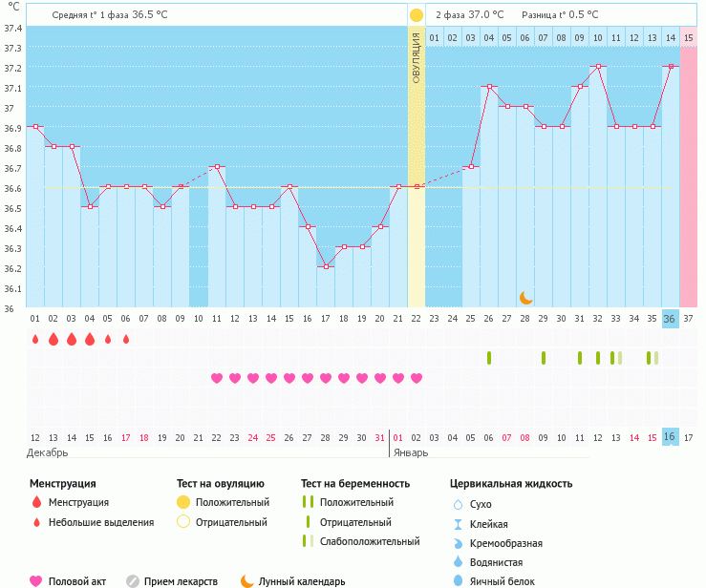
Task: Click the vertical Ovulation bar
Action: [417, 166]
